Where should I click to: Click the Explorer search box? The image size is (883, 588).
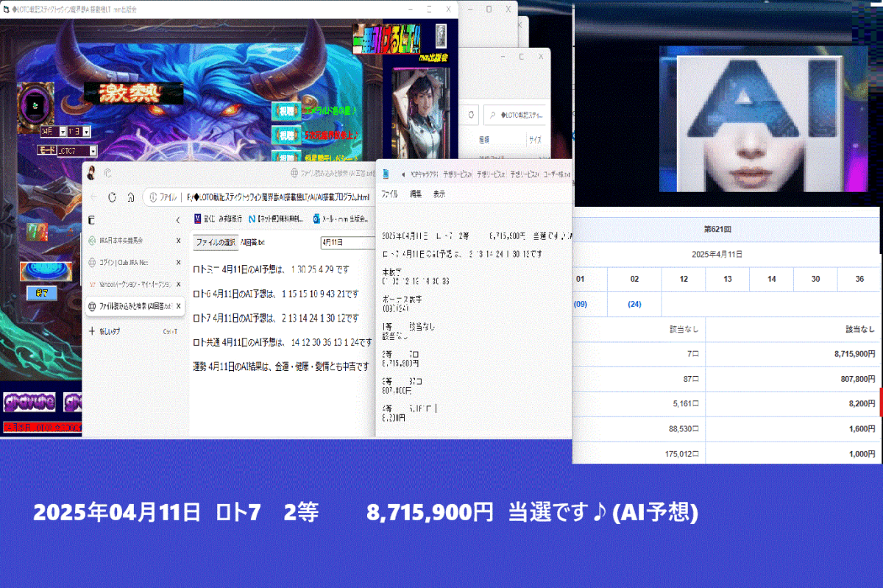(516, 116)
